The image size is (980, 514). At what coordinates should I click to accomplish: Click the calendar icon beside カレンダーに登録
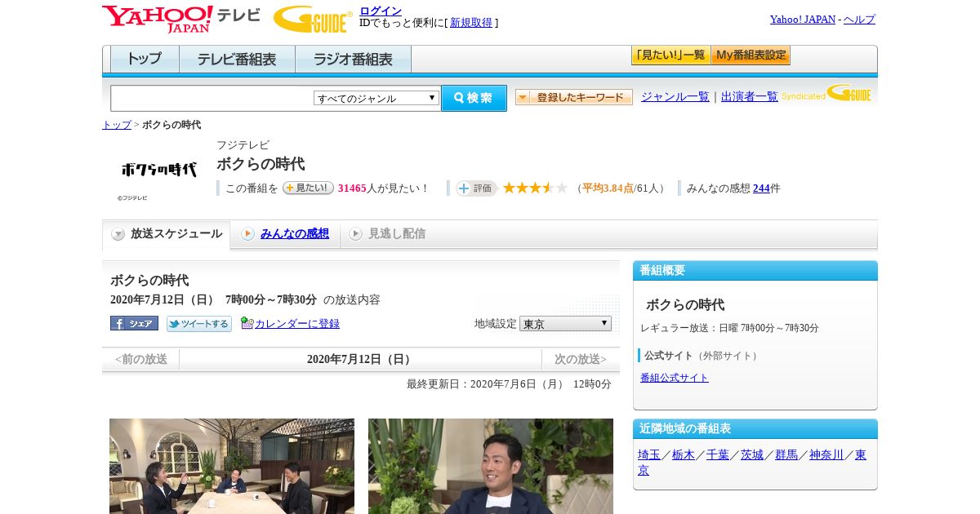247,323
